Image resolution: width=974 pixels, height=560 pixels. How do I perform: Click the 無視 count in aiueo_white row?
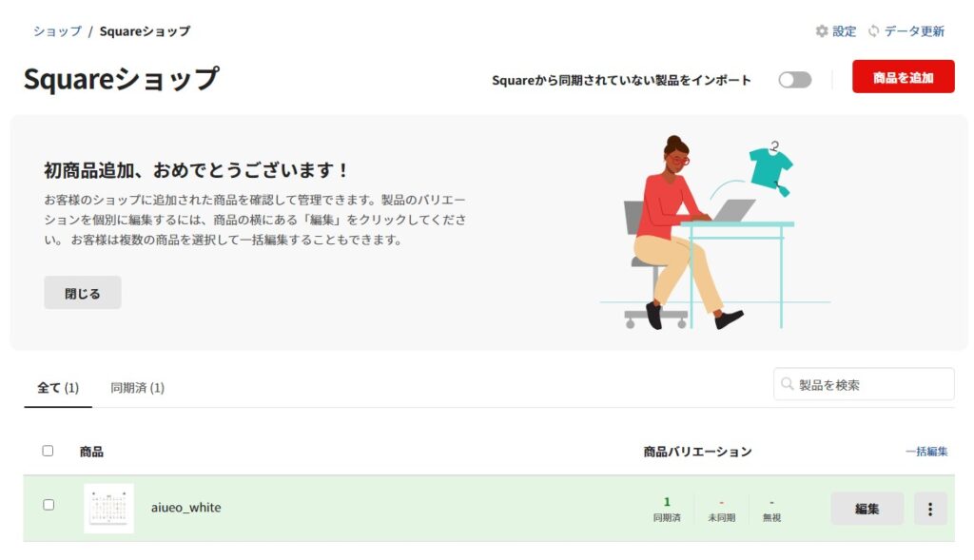click(x=771, y=502)
